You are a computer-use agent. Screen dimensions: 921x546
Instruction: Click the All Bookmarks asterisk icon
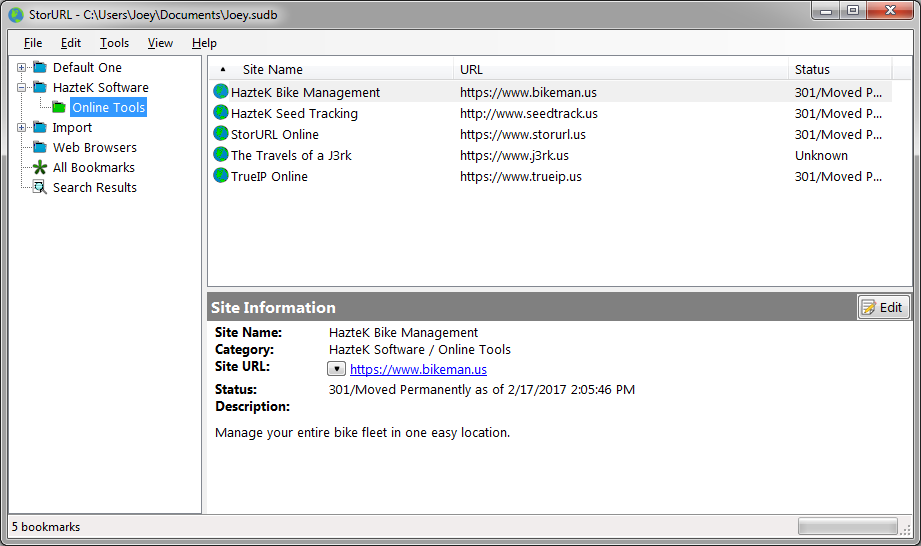[x=40, y=167]
